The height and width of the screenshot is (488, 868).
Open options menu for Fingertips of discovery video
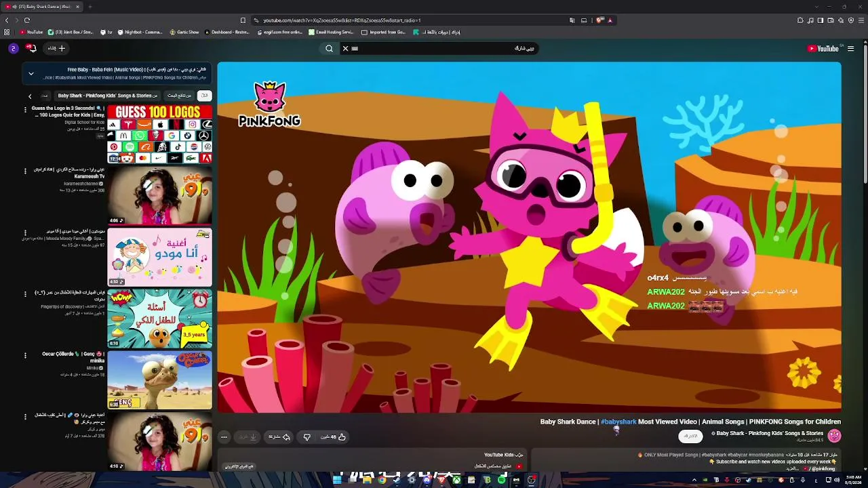pyautogui.click(x=25, y=294)
